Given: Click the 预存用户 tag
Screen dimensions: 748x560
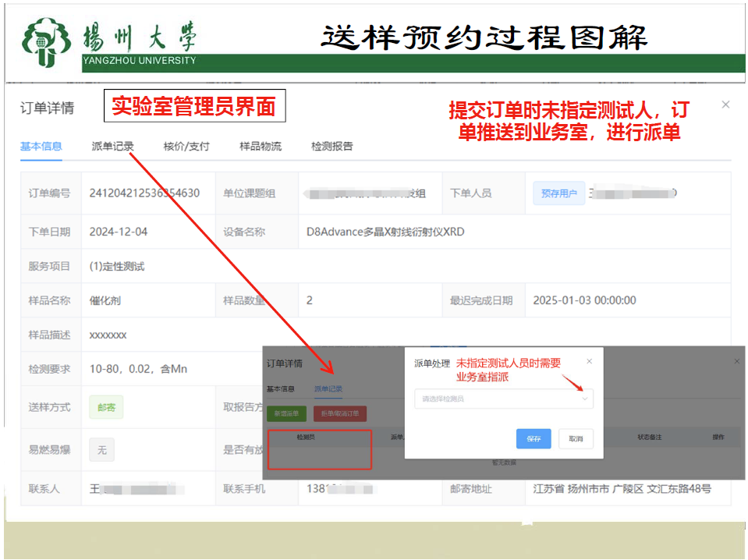Looking at the screenshot, I should (x=559, y=193).
